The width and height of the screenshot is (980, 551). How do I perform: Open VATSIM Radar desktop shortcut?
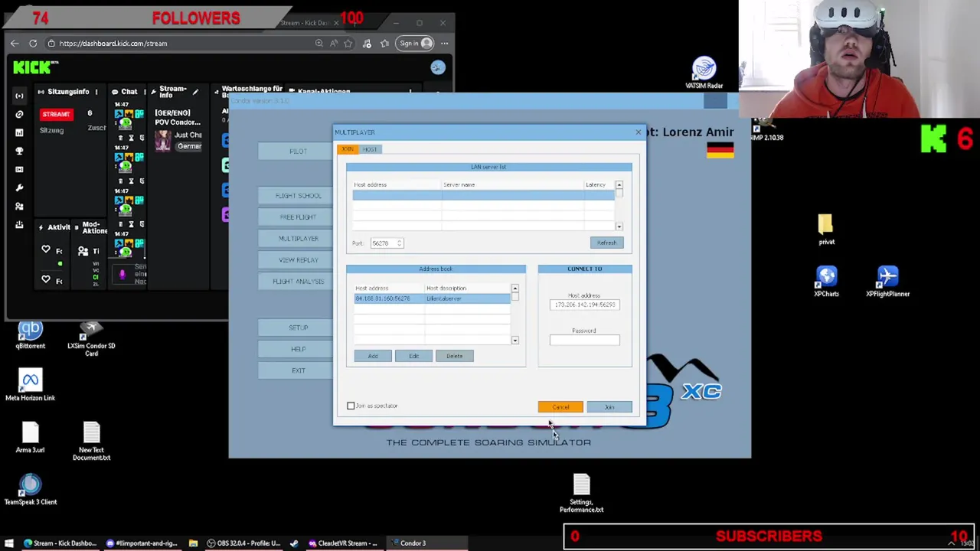(x=704, y=73)
